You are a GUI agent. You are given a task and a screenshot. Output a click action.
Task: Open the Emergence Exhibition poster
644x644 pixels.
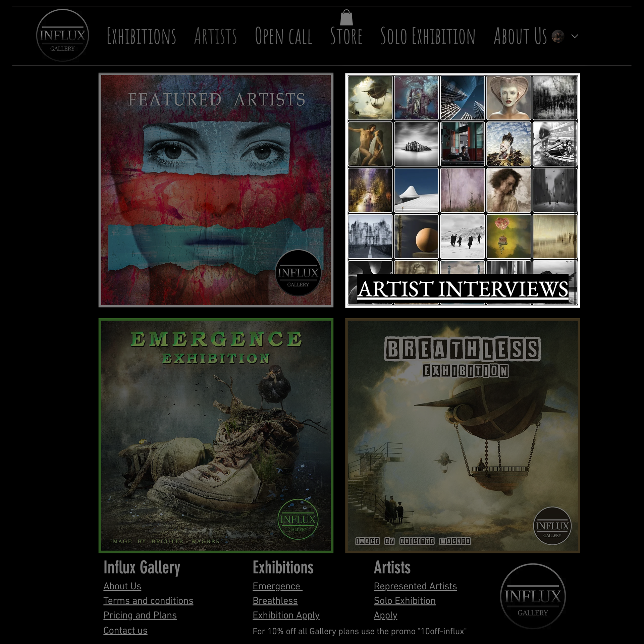[x=216, y=435]
